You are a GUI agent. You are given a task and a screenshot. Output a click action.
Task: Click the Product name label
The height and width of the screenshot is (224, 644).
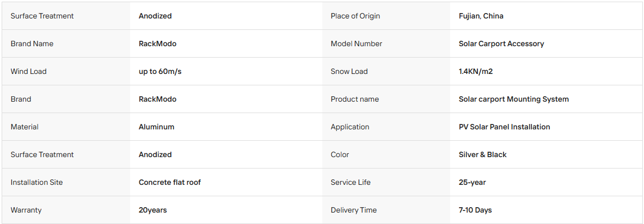click(355, 99)
